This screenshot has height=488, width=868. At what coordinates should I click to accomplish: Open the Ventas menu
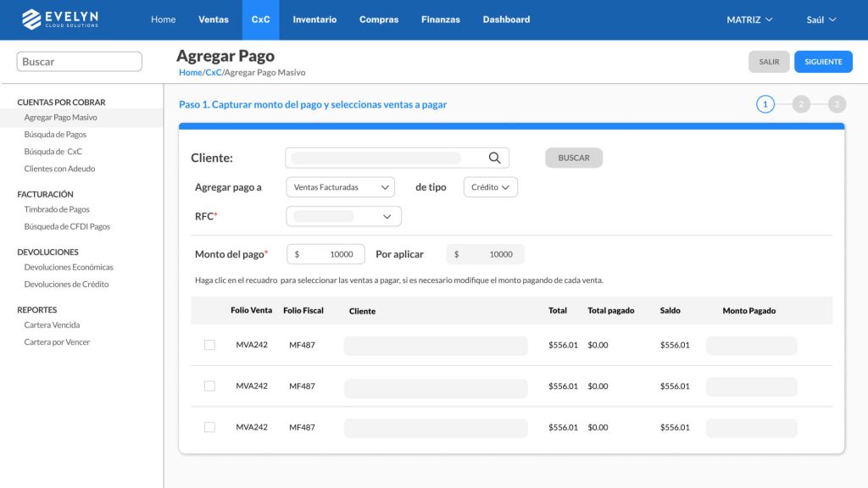213,19
